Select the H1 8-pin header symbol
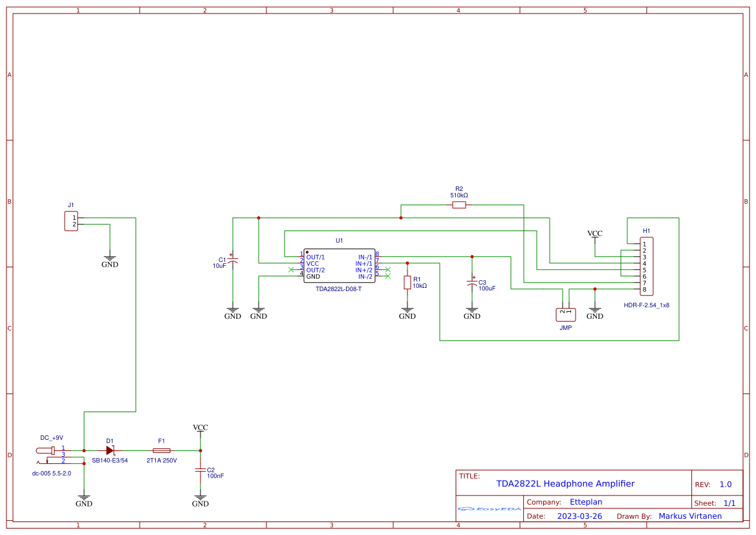The width and height of the screenshot is (756, 535). pos(647,267)
